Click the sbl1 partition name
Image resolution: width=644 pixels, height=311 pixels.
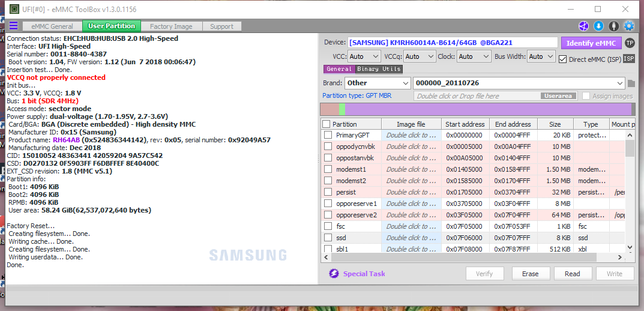[x=343, y=249]
